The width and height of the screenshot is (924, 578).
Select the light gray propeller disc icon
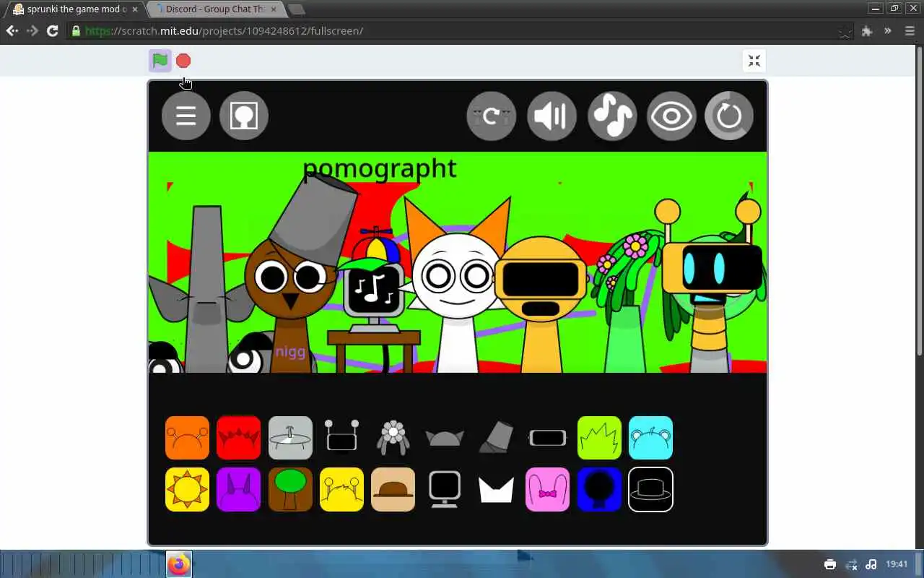(290, 438)
